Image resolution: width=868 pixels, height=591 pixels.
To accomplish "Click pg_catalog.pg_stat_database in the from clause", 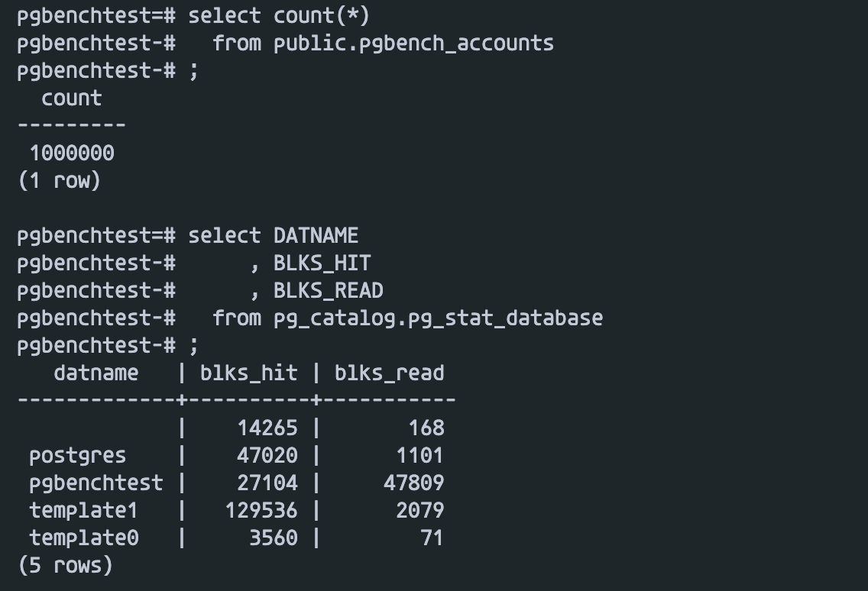I will 438,318.
